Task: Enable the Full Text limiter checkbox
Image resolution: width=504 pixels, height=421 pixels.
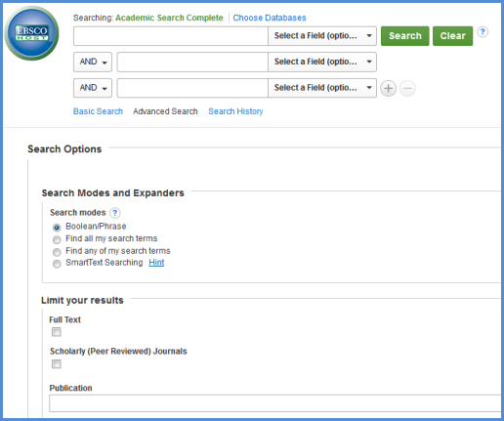Action: [57, 332]
